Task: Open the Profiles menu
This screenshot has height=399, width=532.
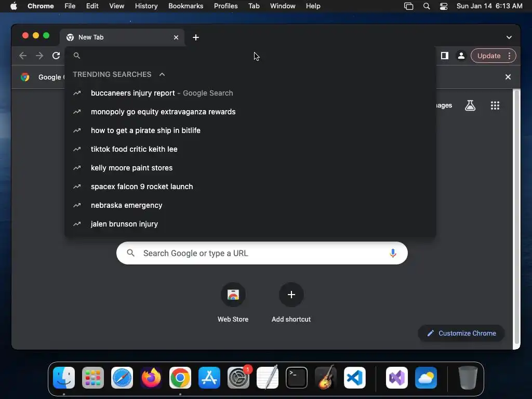Action: 225,6
